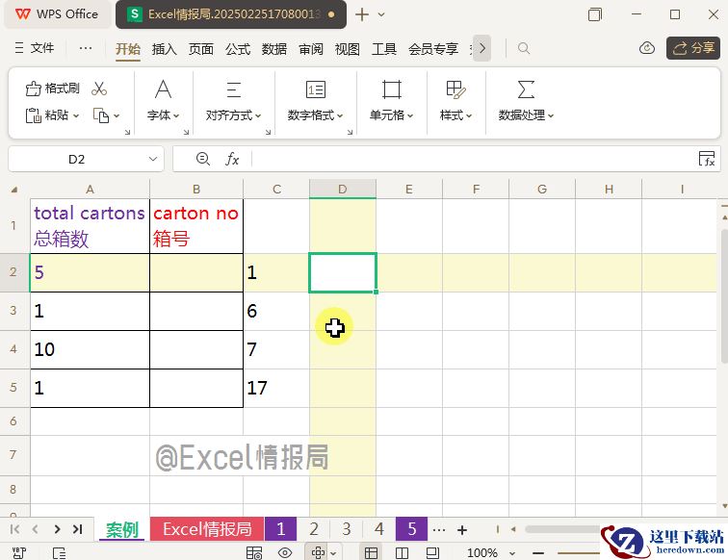Expand the Name Box dropdown arrow
The width and height of the screenshot is (728, 560).
pyautogui.click(x=153, y=159)
